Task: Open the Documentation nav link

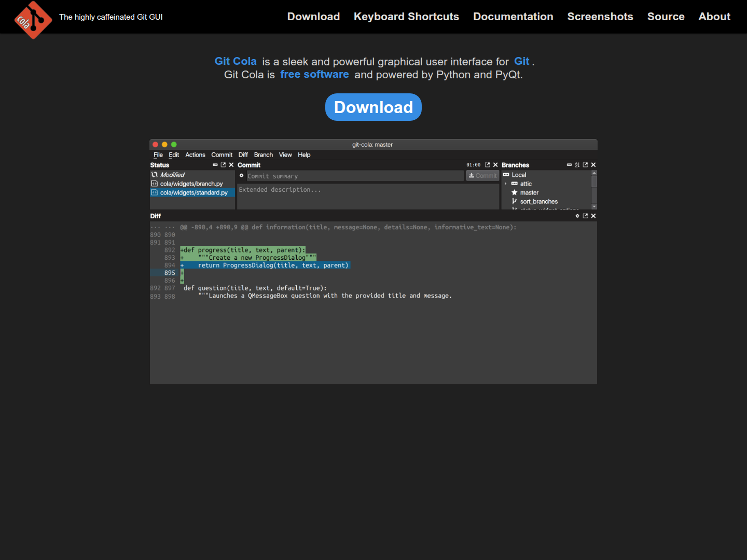Action: coord(513,17)
